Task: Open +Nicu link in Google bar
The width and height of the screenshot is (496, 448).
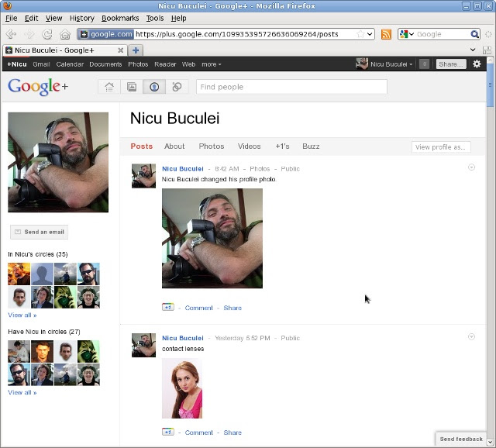Action: coord(17,64)
